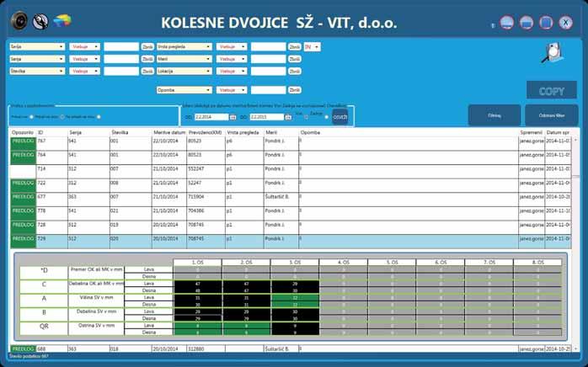Open the Številka filter dropdown
The height and width of the screenshot is (367, 588).
click(x=37, y=71)
